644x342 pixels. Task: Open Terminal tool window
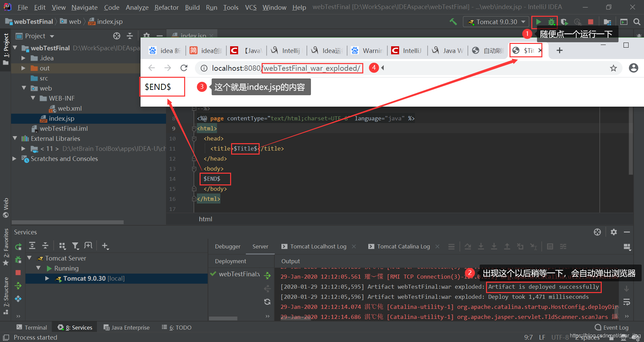point(32,327)
